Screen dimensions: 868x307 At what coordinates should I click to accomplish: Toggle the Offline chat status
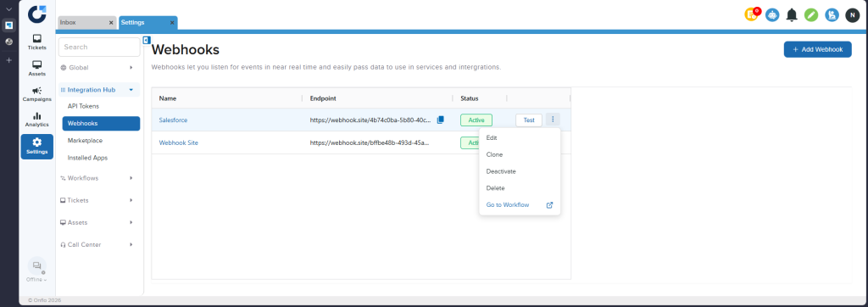[x=37, y=270]
